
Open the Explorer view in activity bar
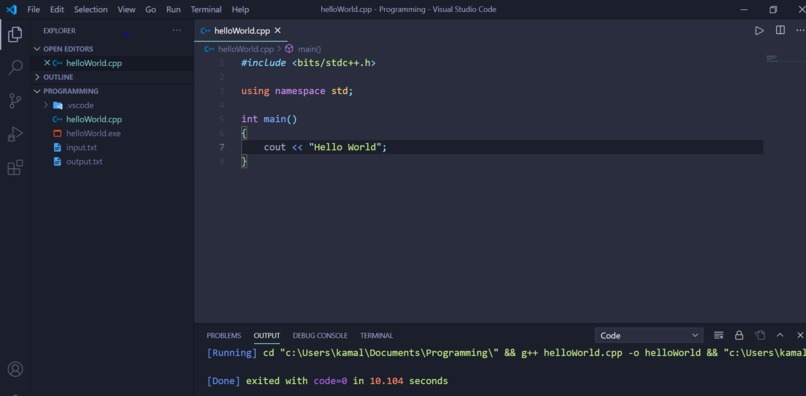[15, 34]
